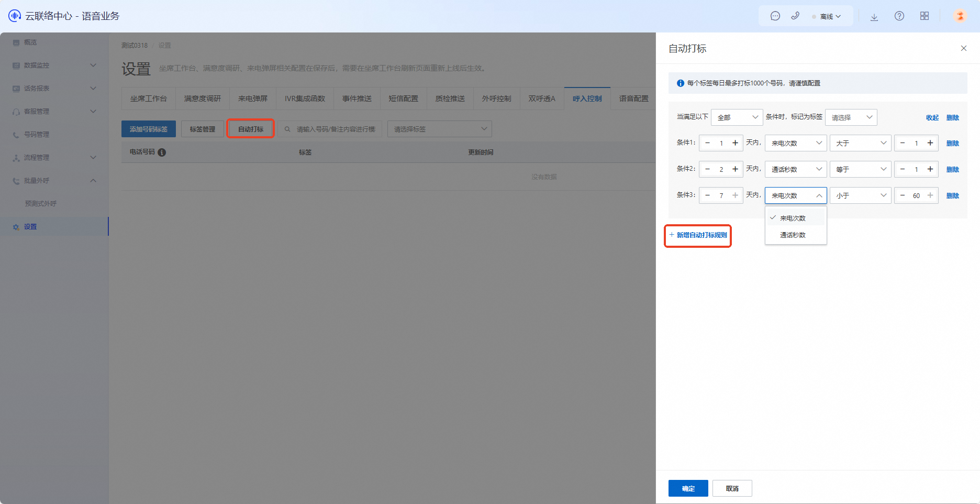Click 添加号码标签 button
The width and height of the screenshot is (980, 504).
[x=149, y=129]
